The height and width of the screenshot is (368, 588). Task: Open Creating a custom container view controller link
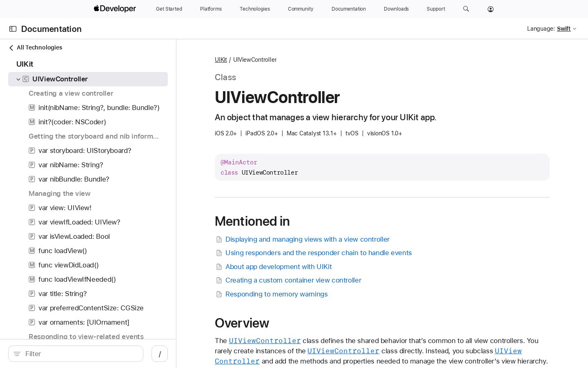pyautogui.click(x=293, y=280)
